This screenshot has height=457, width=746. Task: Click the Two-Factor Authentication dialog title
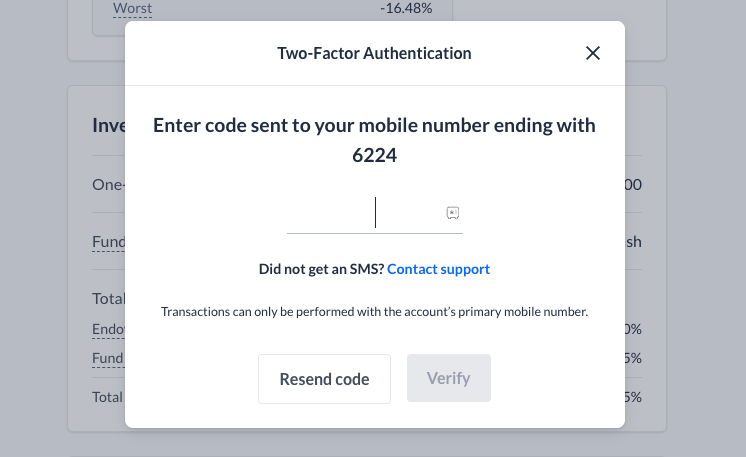374,53
